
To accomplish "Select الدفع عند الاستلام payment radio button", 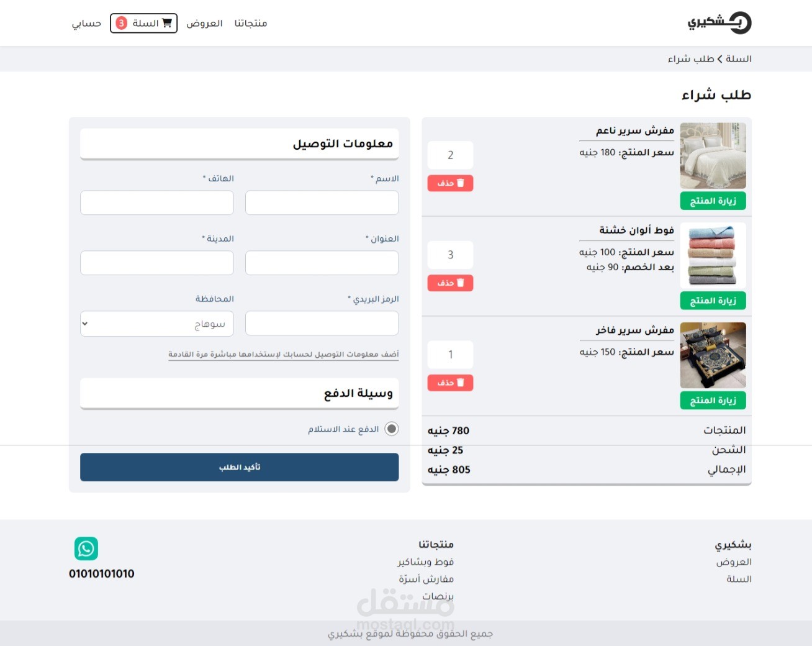I will 392,429.
